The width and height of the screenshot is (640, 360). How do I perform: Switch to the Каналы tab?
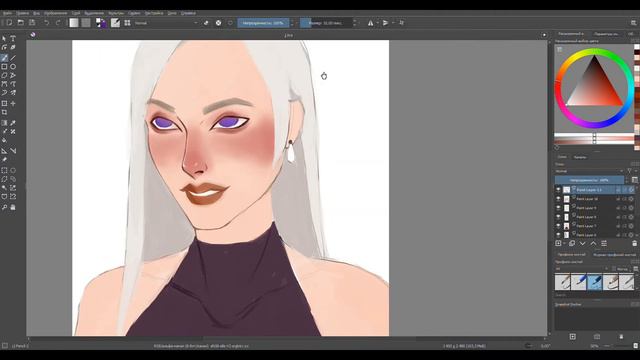pos(580,157)
